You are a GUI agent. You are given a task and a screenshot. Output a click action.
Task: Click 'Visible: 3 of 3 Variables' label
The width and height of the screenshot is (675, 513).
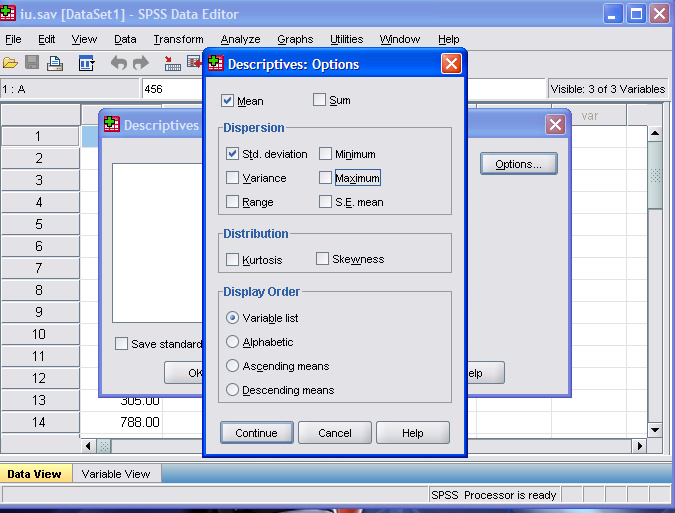607,89
